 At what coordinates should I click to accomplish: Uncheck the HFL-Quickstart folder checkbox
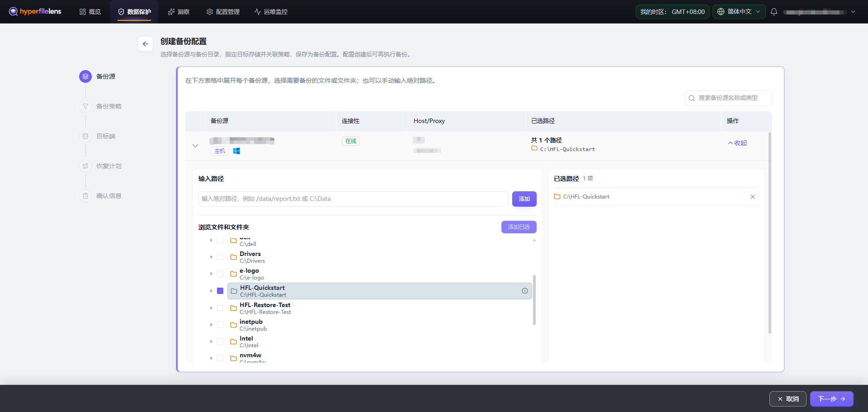(220, 291)
